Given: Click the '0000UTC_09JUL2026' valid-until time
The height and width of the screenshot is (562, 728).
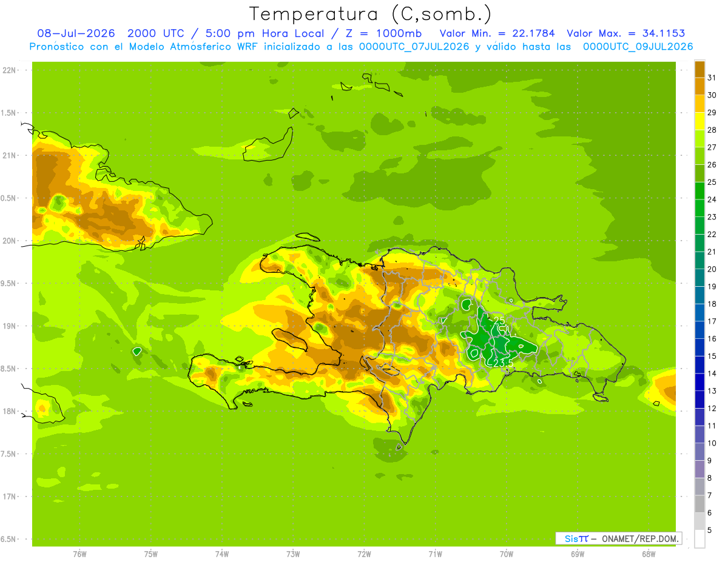Looking at the screenshot, I should 638,47.
